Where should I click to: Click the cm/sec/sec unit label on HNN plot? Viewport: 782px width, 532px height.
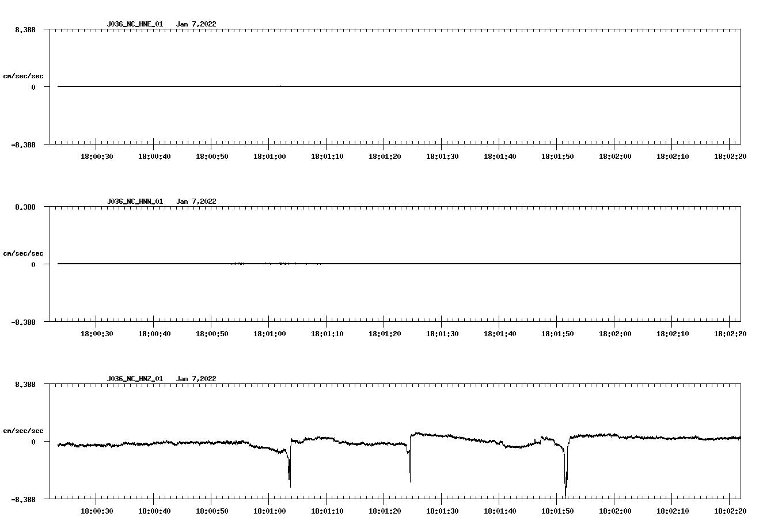click(x=23, y=253)
